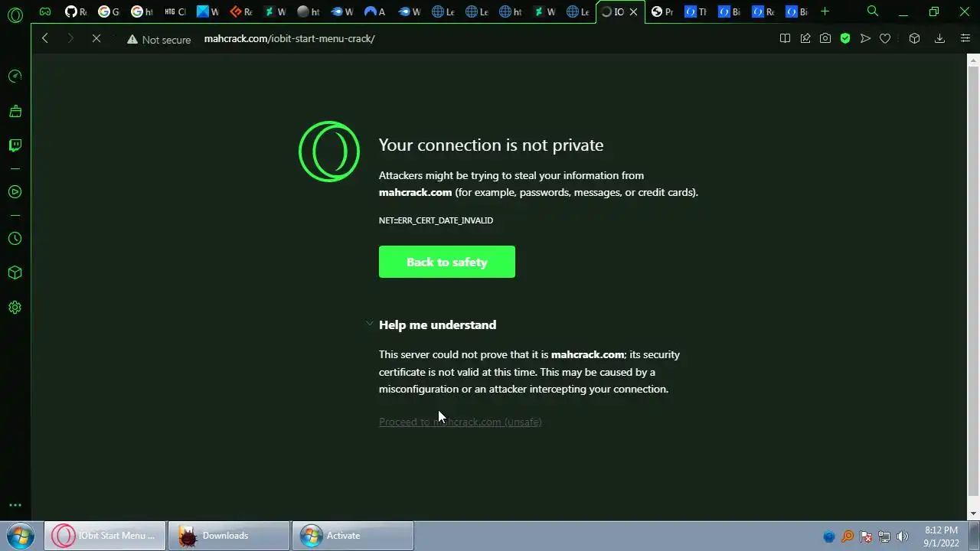
Task: Open the Player sidebar panel
Action: [x=15, y=192]
